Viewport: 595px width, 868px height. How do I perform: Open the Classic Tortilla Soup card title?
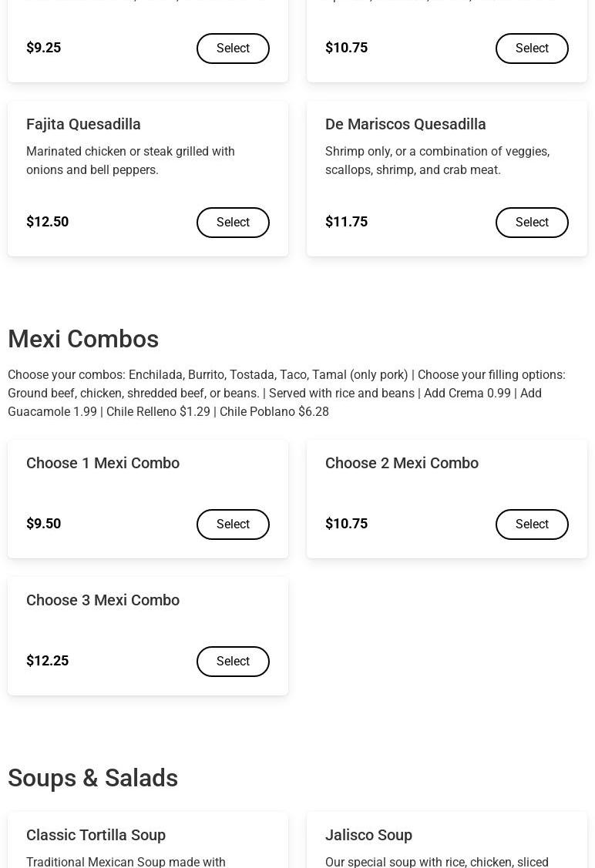[x=96, y=835]
